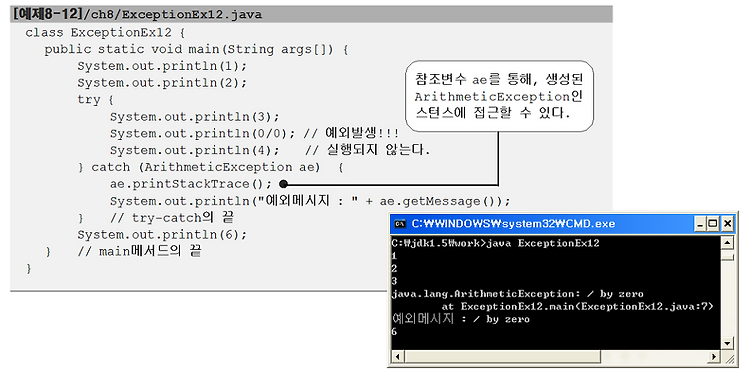The height and width of the screenshot is (373, 750).
Task: Click the '// 예외발생!!!' comment
Action: click(352, 133)
